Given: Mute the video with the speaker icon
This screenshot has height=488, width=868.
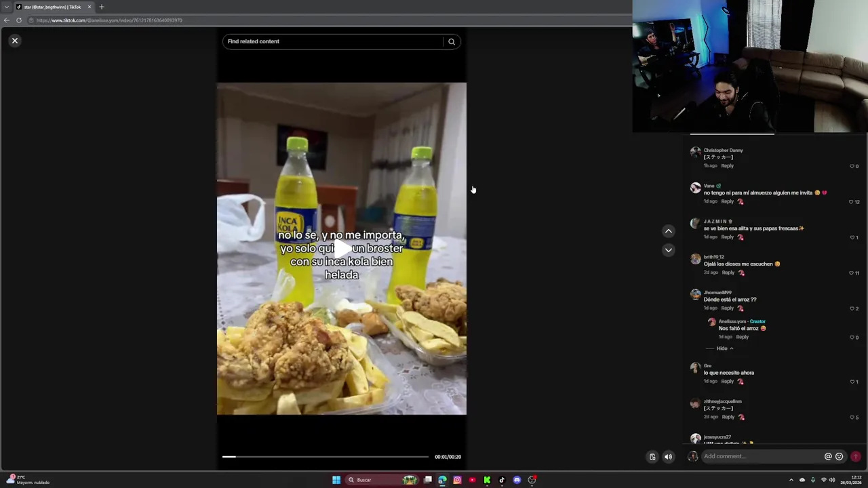Looking at the screenshot, I should click(668, 457).
